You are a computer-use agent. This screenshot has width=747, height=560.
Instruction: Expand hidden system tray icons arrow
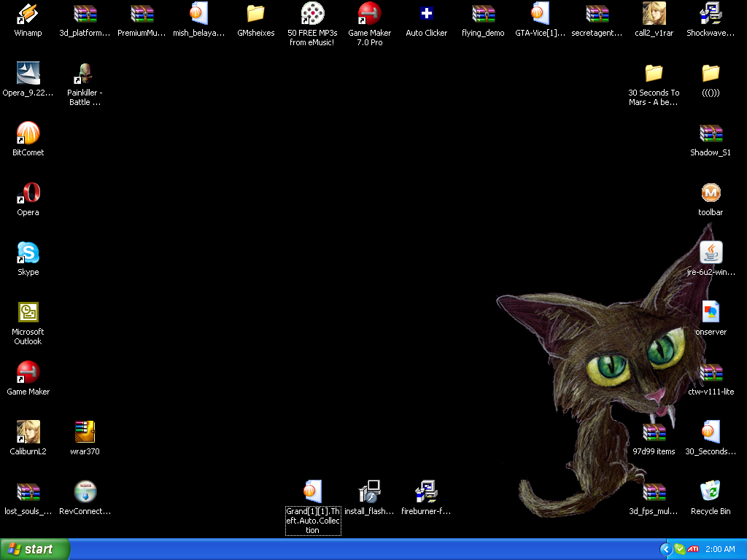pos(666,550)
